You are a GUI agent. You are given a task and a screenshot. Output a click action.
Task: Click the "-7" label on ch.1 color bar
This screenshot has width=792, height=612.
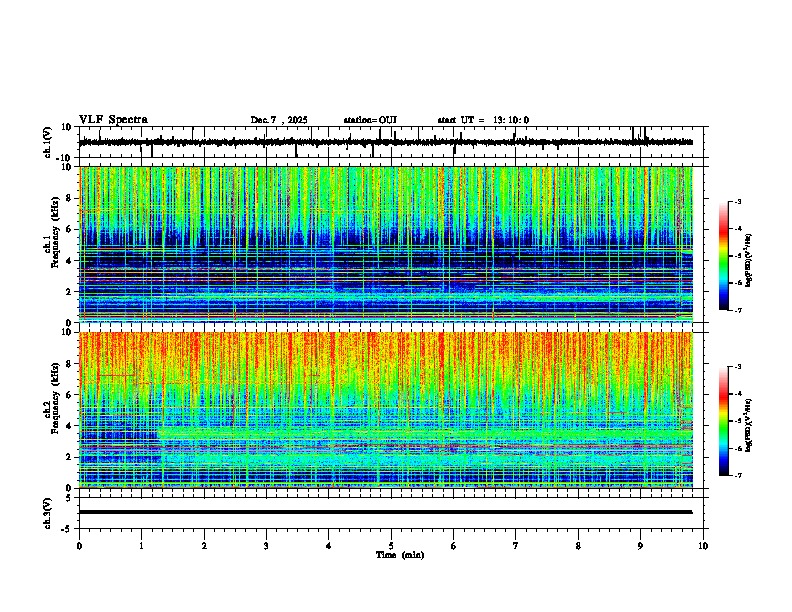coord(738,310)
